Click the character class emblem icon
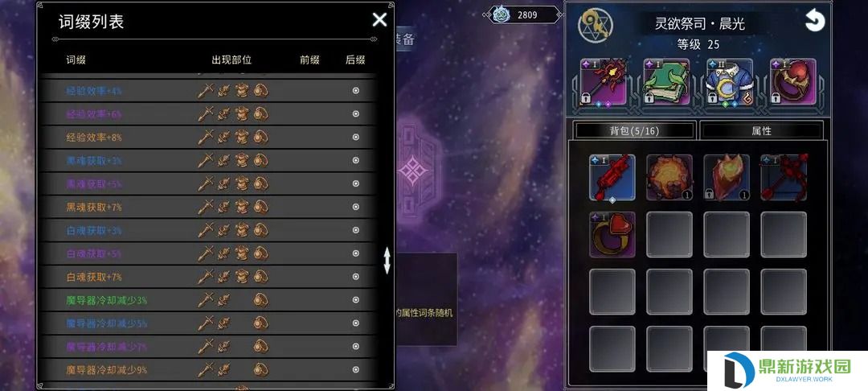This screenshot has height=391, width=868. (x=592, y=25)
